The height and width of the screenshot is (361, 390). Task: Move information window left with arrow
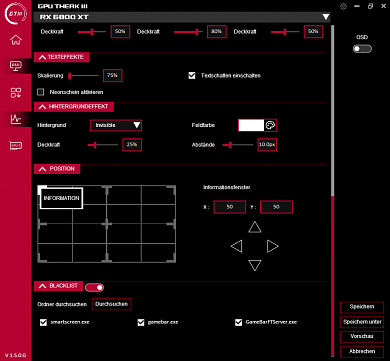click(236, 247)
